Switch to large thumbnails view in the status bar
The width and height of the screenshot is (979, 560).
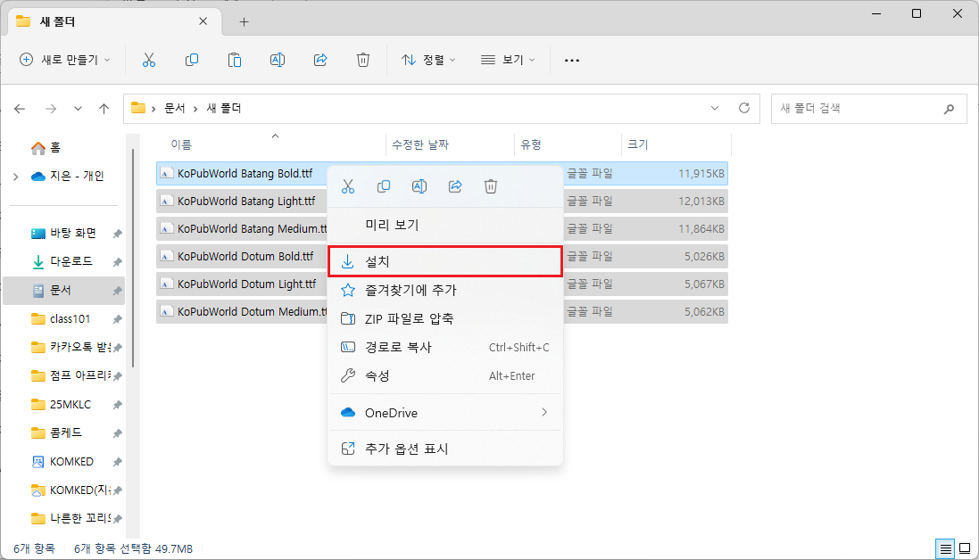(x=963, y=548)
